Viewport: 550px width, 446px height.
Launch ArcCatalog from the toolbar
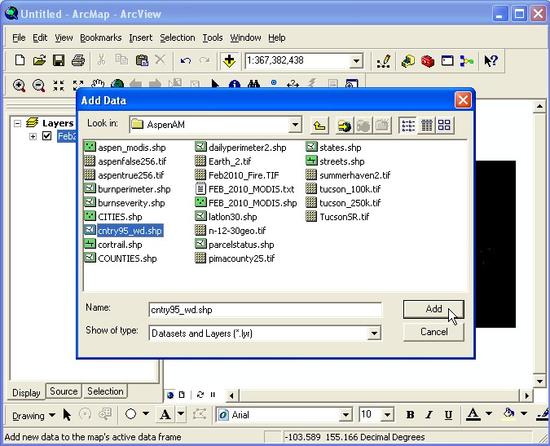click(408, 61)
